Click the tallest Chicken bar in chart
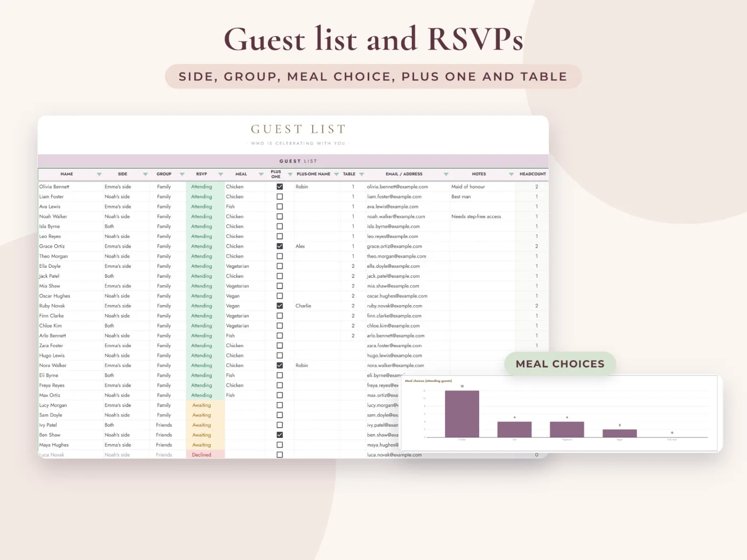The image size is (747, 560). pos(462,414)
